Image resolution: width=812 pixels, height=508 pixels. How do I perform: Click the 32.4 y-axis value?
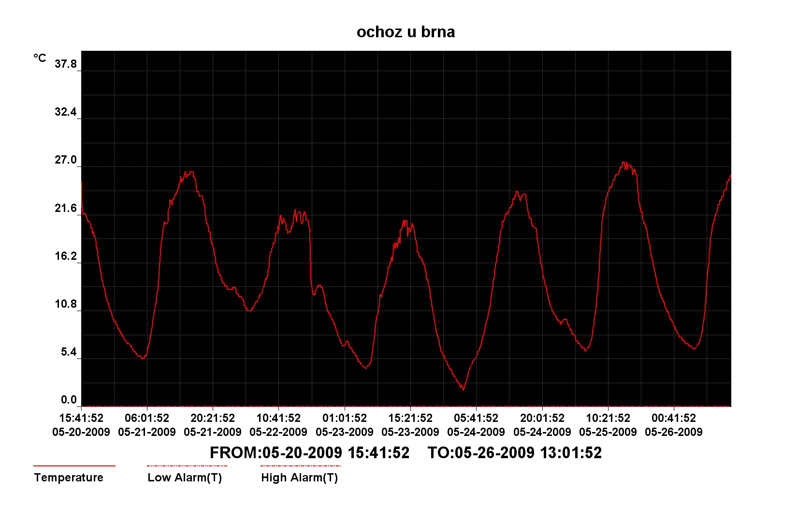[66, 112]
